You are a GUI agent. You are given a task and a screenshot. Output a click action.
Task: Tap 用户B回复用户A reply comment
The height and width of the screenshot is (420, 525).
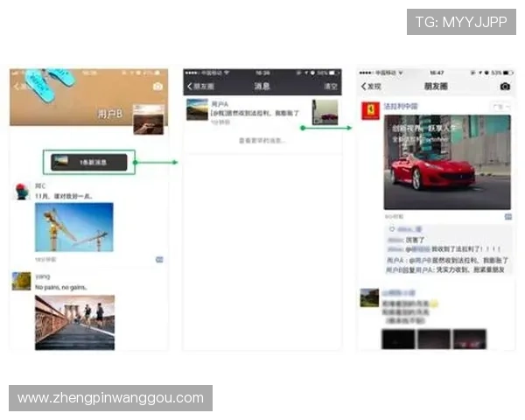pos(445,269)
